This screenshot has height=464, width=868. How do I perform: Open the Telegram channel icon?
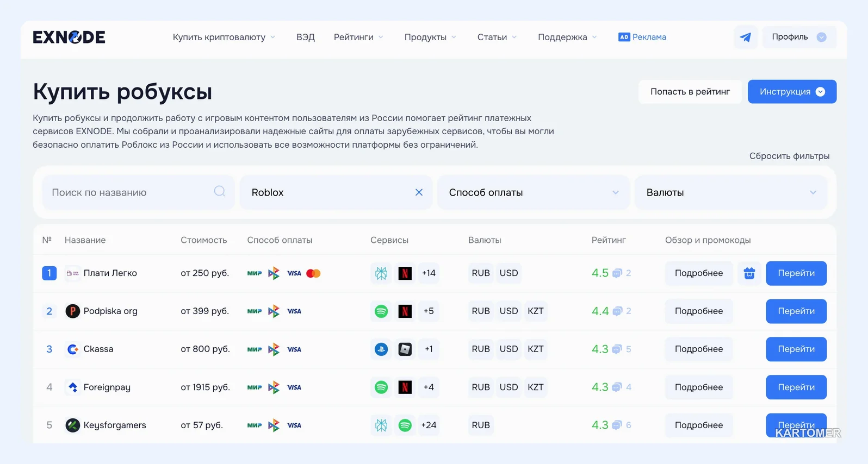coord(745,37)
